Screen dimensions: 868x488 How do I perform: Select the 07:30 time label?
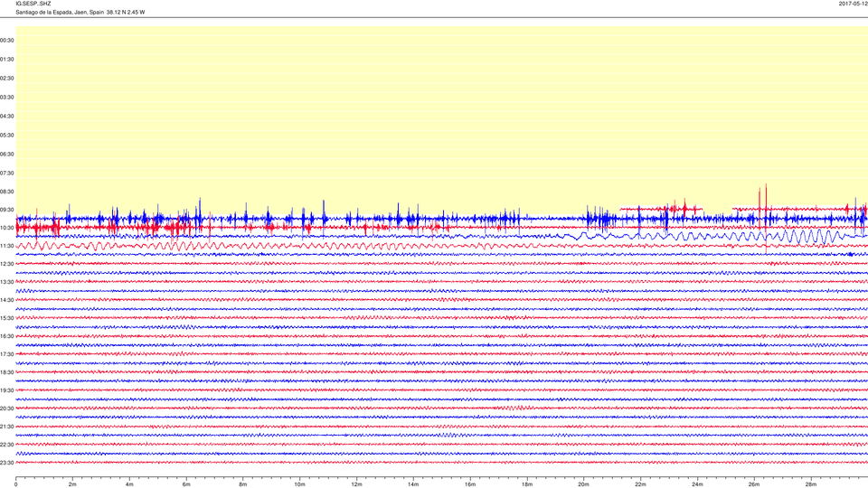click(7, 174)
